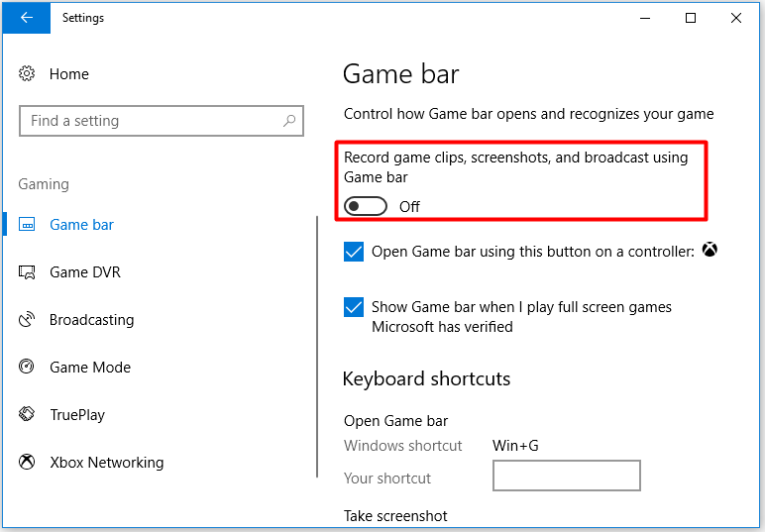Viewport: 765px width, 532px height.
Task: Click the Win+G shortcut text
Action: pos(515,446)
